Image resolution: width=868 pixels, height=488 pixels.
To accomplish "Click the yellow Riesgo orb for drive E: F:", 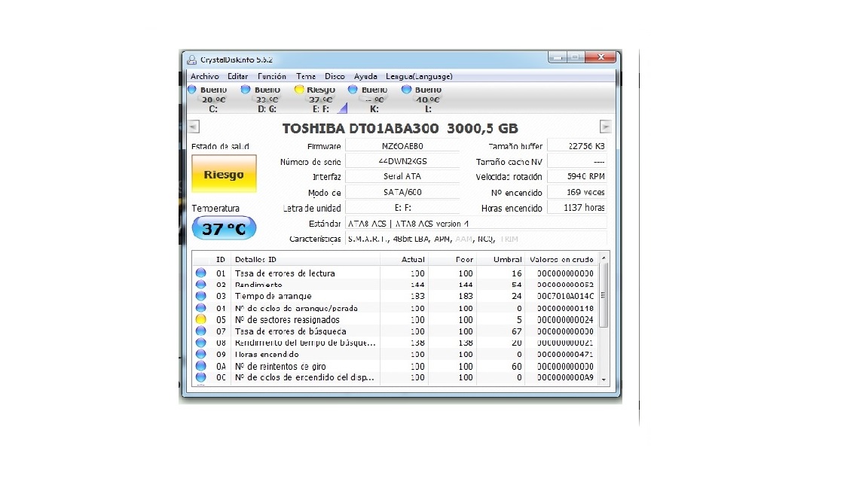I will (x=299, y=89).
